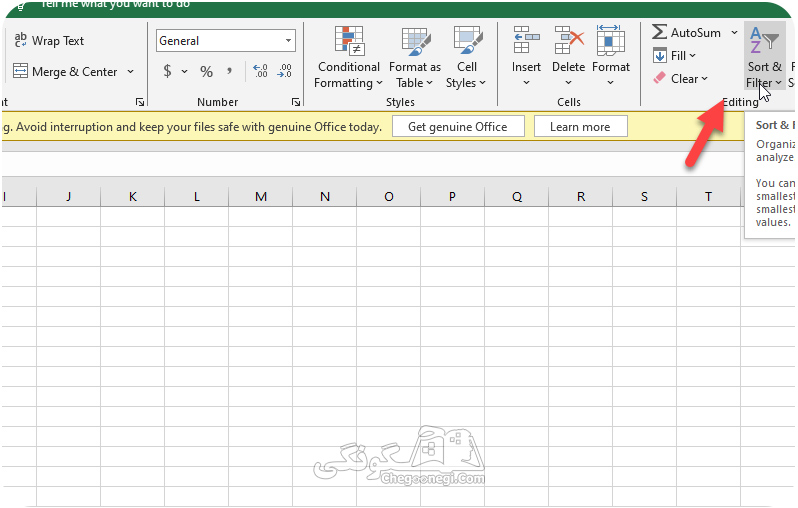Image resolution: width=798 pixels, height=508 pixels.
Task: Select column P header
Action: point(452,197)
